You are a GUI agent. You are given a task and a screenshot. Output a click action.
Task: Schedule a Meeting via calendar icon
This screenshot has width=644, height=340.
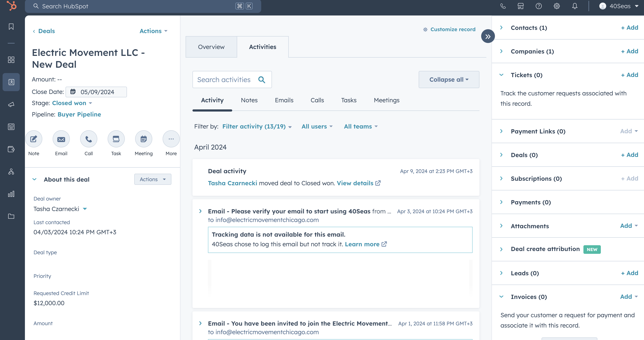click(x=143, y=139)
